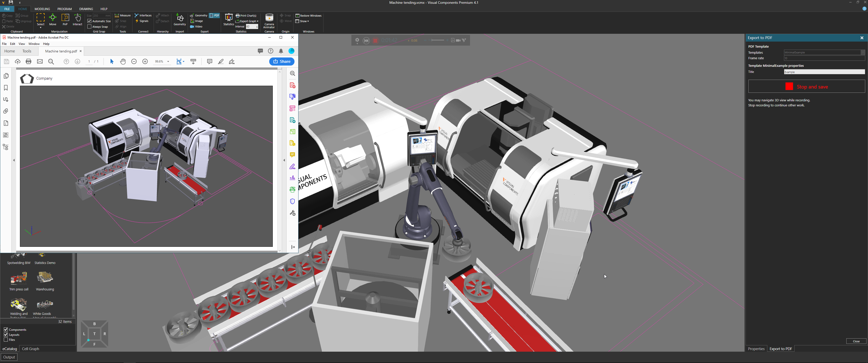The image size is (868, 363).
Task: Select the Move manipulation tool
Action: pyautogui.click(x=52, y=19)
